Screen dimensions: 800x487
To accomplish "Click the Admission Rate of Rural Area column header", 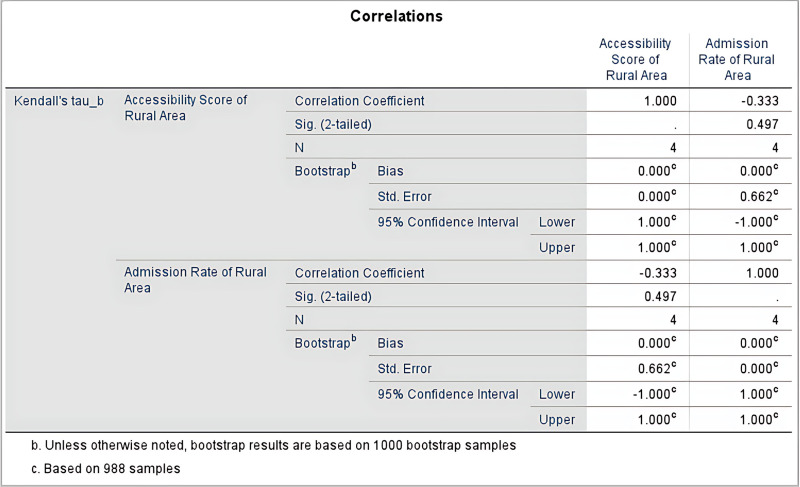I will [737, 60].
